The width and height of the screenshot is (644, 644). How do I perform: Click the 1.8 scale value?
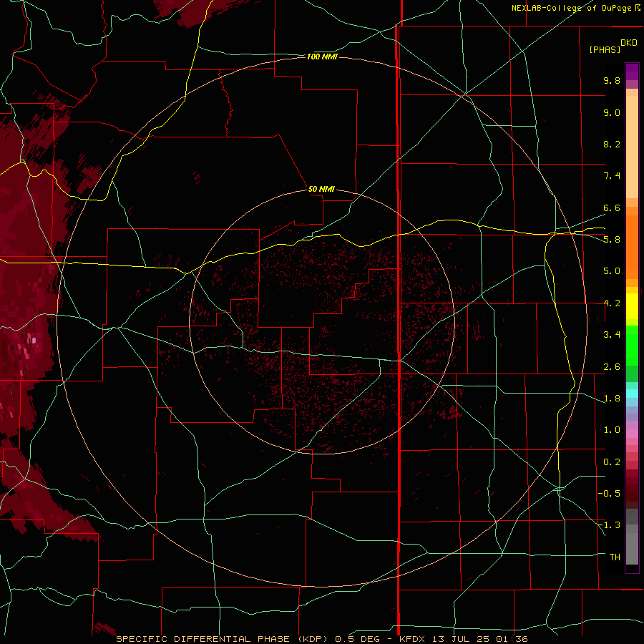pyautogui.click(x=612, y=399)
